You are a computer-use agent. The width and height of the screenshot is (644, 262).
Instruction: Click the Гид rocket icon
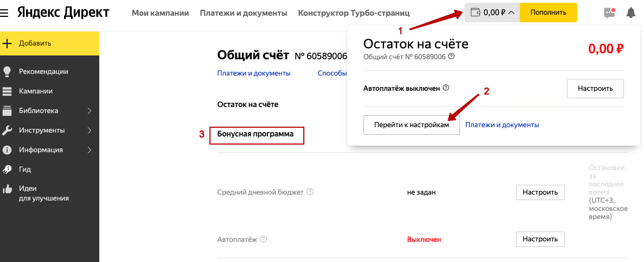pos(7,169)
